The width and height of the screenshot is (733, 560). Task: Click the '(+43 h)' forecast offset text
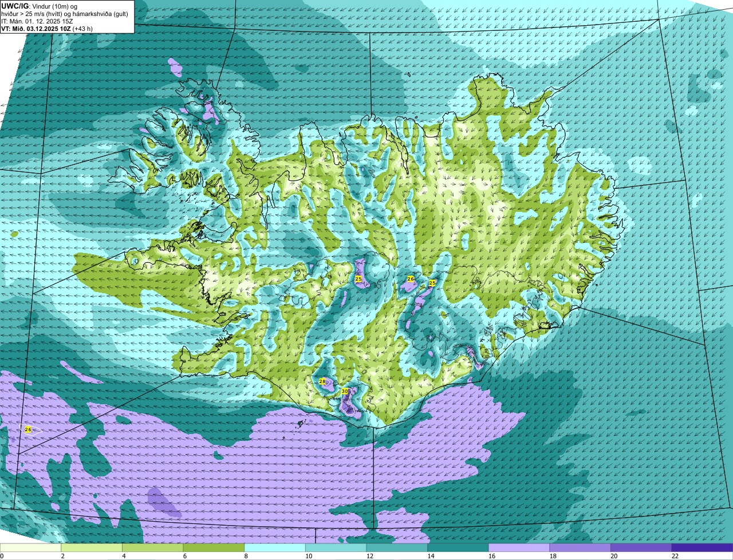point(82,29)
